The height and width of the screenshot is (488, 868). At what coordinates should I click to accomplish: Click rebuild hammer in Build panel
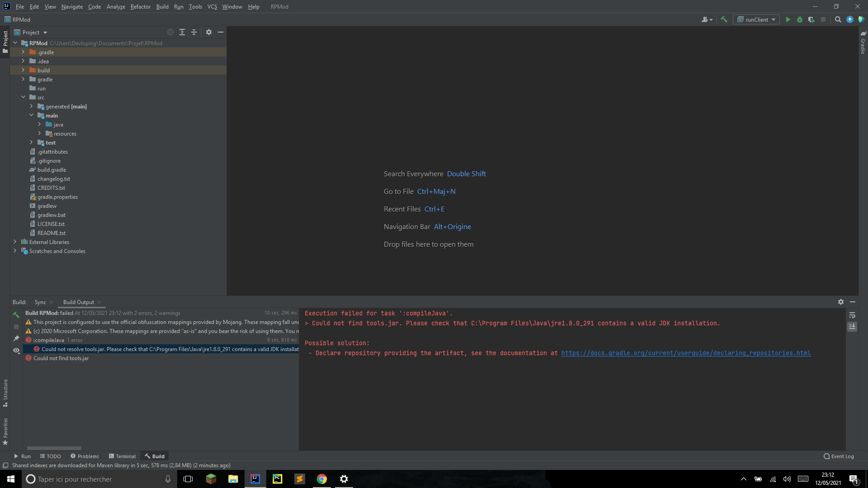[x=16, y=314]
